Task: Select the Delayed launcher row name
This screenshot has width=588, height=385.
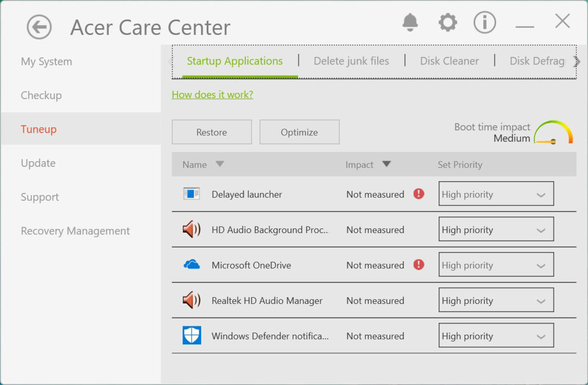Action: (247, 194)
